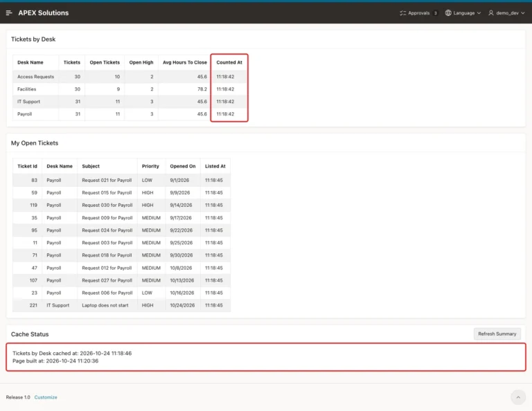Click the Tickets column header
Screen dimensions: 532x411
pos(72,62)
